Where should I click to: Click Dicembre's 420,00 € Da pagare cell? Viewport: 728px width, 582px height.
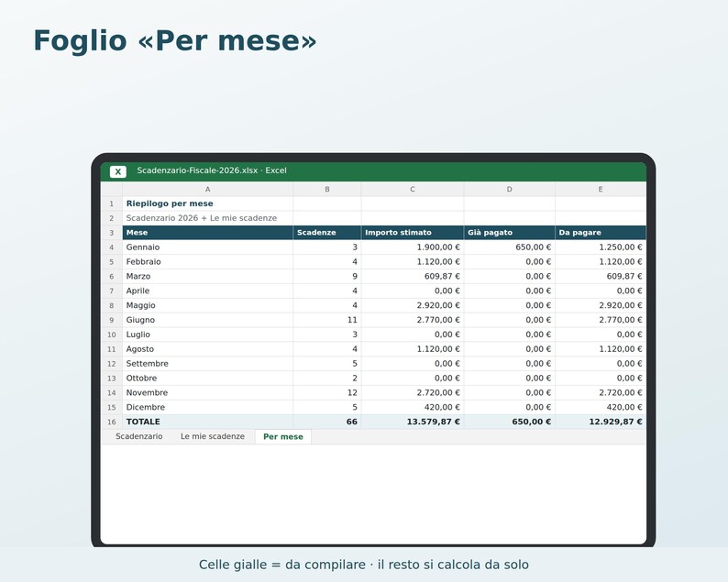[x=601, y=407]
